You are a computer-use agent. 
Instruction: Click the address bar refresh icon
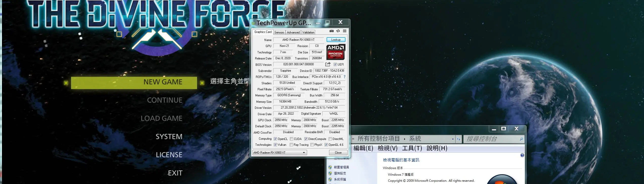[x=458, y=139]
